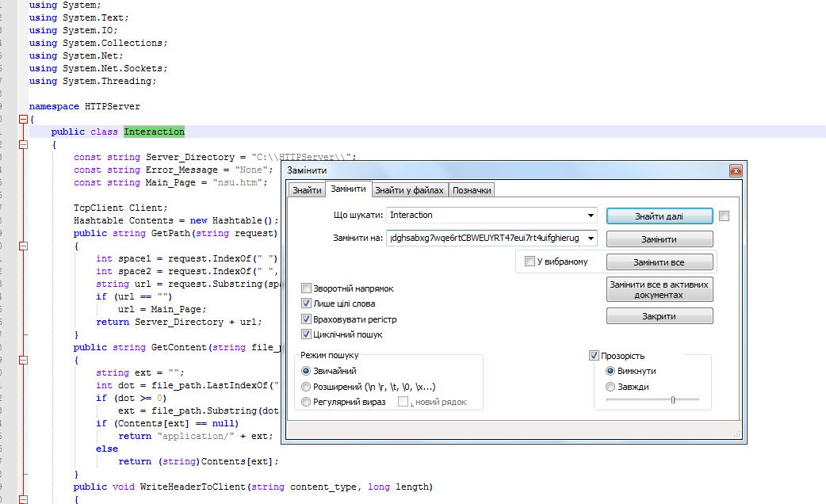Click the 'Замінити на' text field
The width and height of the screenshot is (826, 504).
485,239
